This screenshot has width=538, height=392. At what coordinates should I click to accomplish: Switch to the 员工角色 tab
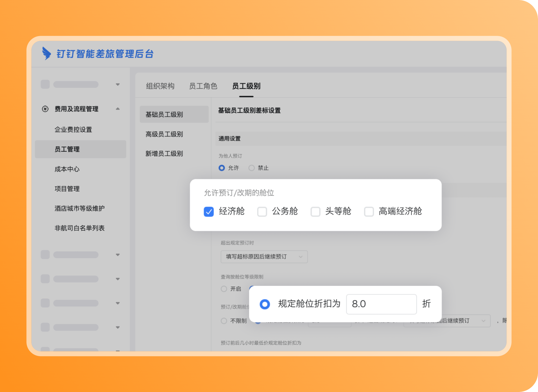(203, 86)
